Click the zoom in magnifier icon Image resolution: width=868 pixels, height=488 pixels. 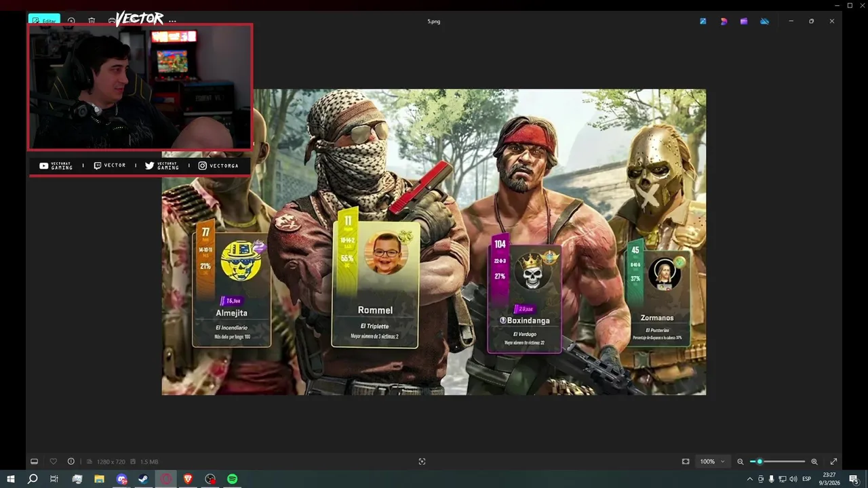[814, 462]
